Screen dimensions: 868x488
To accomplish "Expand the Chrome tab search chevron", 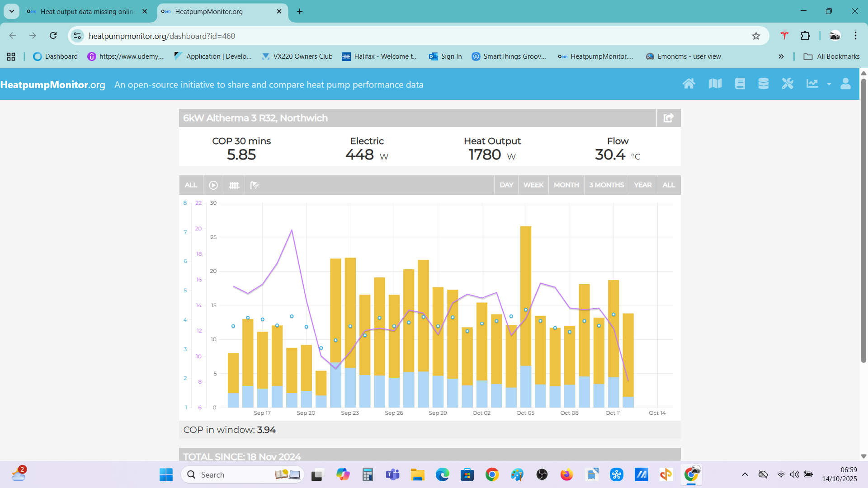I will pos(12,11).
